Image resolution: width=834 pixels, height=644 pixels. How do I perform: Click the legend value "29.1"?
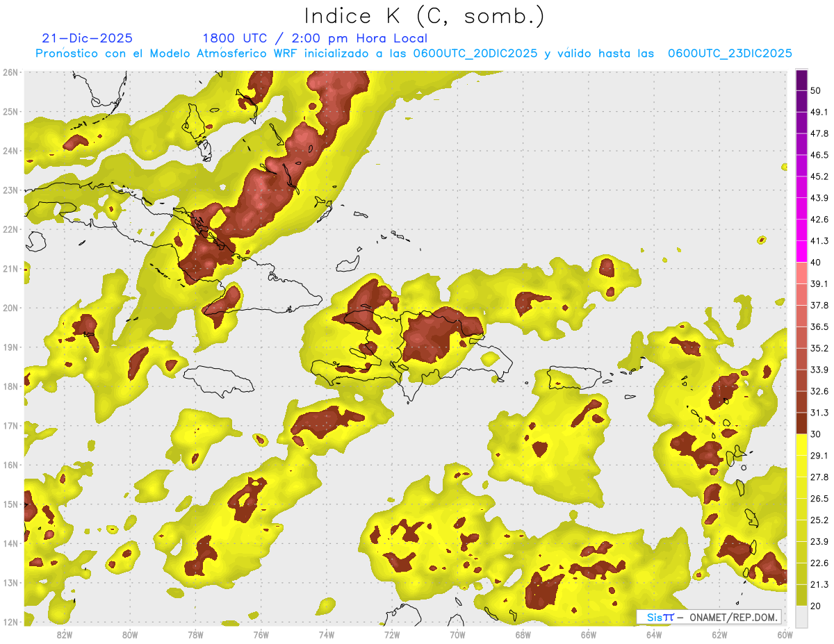[819, 456]
